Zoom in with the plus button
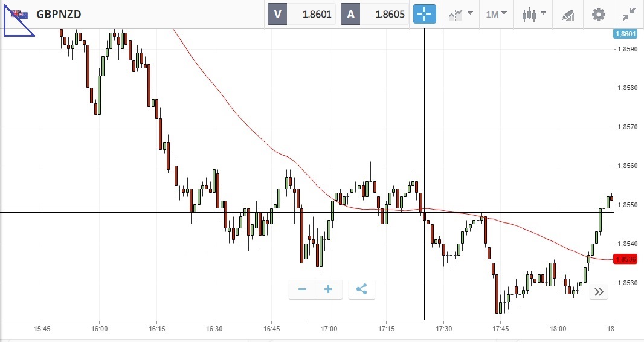This screenshot has width=644, height=342. [x=329, y=289]
